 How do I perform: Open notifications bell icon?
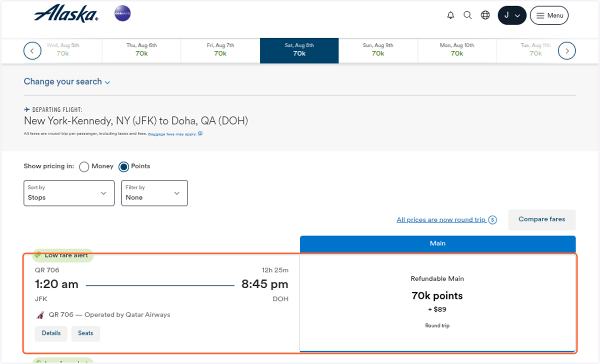[450, 15]
